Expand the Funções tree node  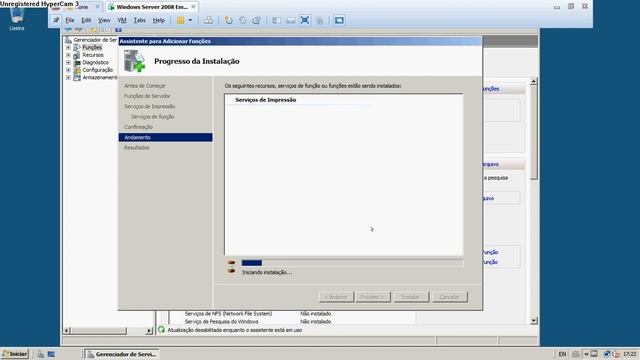click(x=68, y=47)
